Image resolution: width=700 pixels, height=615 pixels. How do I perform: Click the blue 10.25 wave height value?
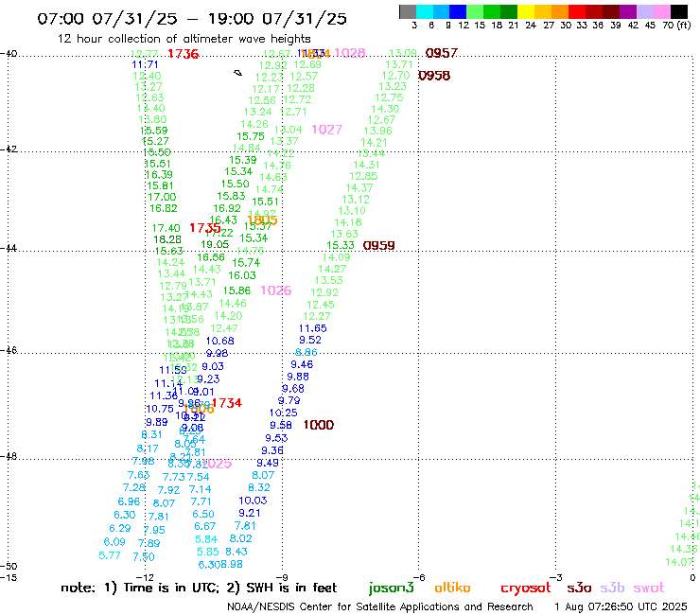284,413
